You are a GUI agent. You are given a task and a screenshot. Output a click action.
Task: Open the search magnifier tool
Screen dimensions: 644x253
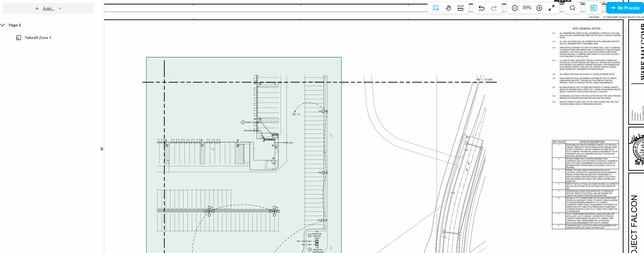click(572, 8)
